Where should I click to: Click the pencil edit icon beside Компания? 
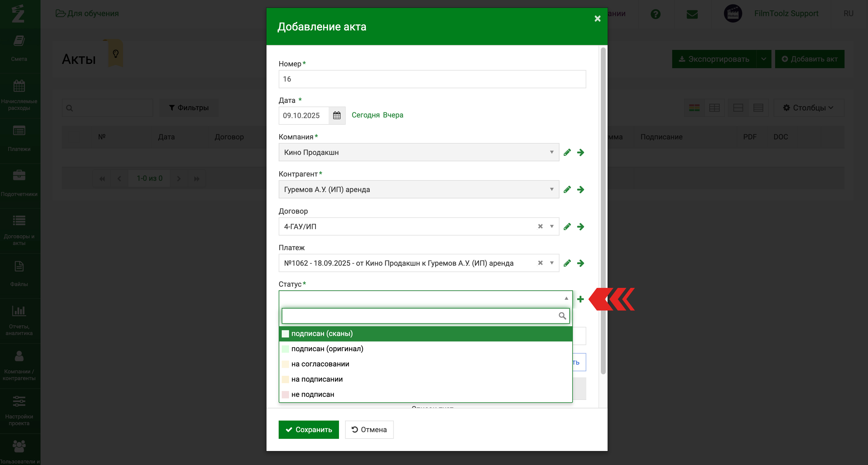click(x=567, y=152)
